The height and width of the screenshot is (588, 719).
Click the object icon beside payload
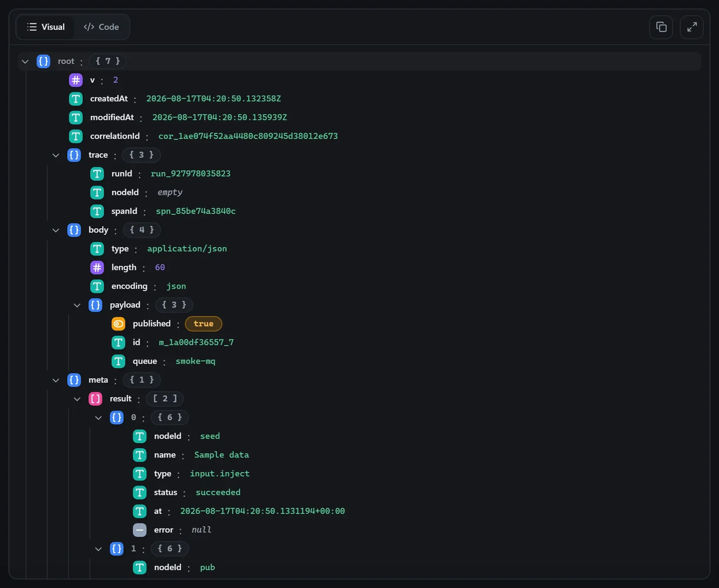[x=95, y=305]
